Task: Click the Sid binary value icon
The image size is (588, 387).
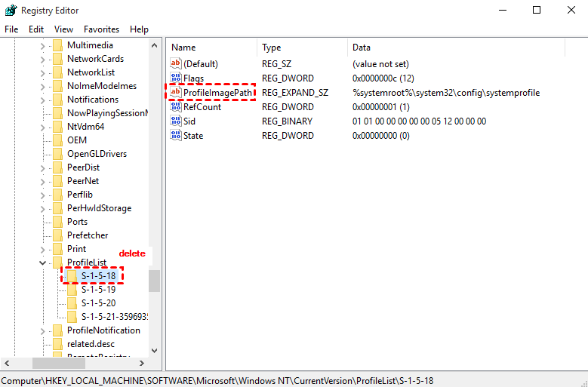Action: click(x=176, y=121)
